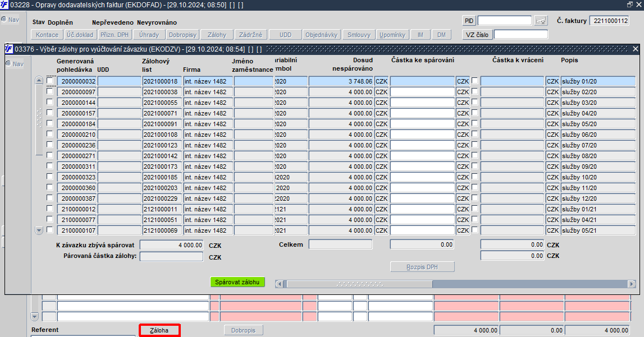644x337 pixels.
Task: Click the app logo icon in the EKDOFAD title bar
Action: [4, 4]
